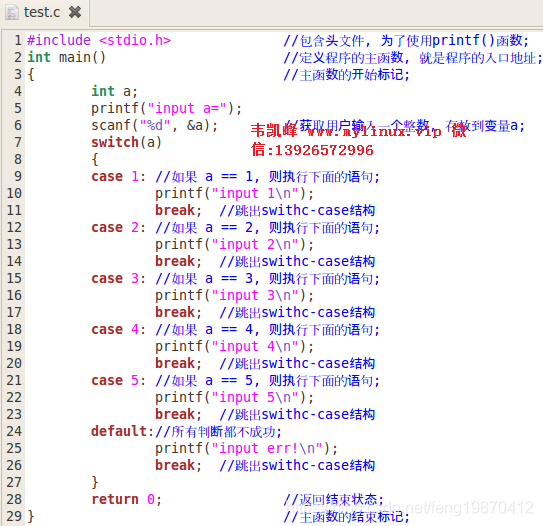Click the 'default:' label
543x526 pixels.
[x=122, y=431]
